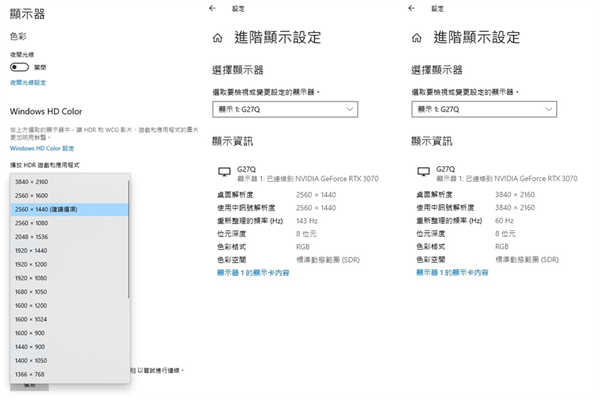Viewport: 600px width, 400px height.
Task: Click the '143 Hz' refresh rate value
Action: point(307,221)
